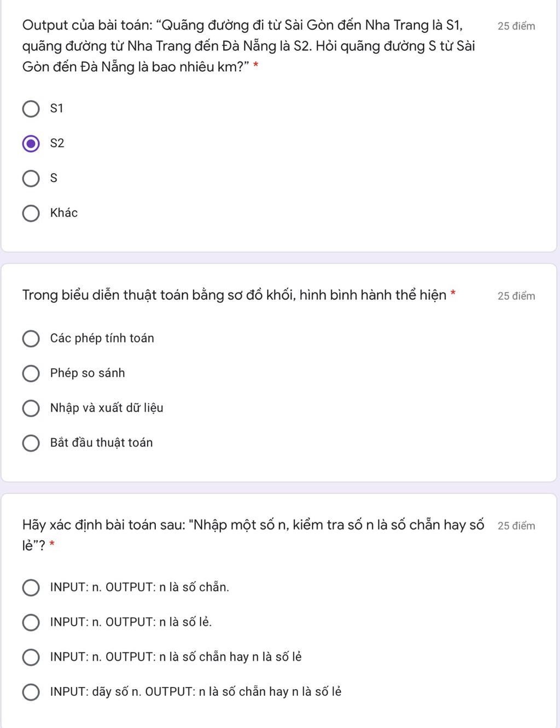Select 'INPUT: n. OUTPUT: n là số lẻ.'

pyautogui.click(x=31, y=622)
